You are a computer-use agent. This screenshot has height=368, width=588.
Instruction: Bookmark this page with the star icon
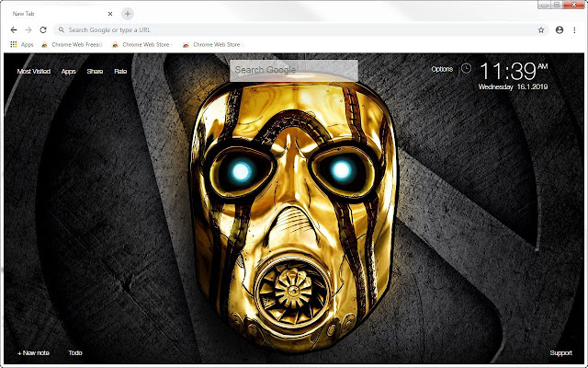pyautogui.click(x=541, y=30)
